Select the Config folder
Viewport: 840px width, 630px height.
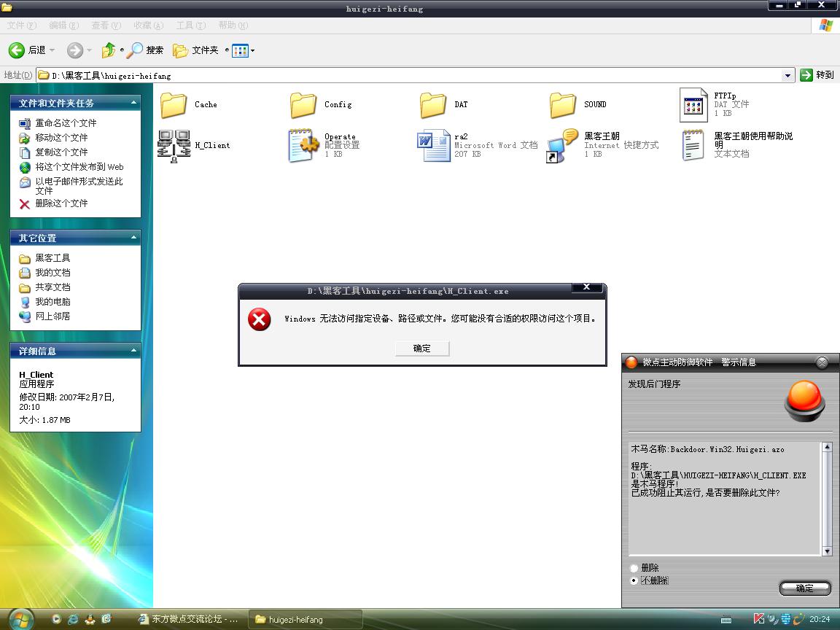(320, 104)
